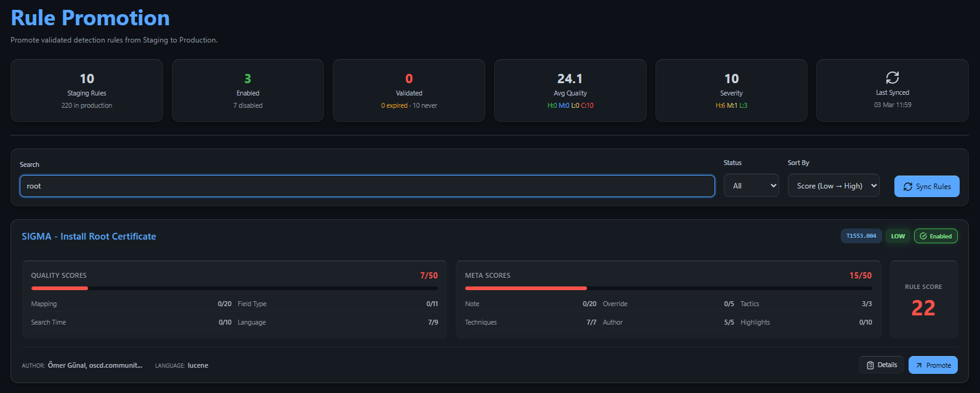Open the Status dropdown set to All

[751, 186]
